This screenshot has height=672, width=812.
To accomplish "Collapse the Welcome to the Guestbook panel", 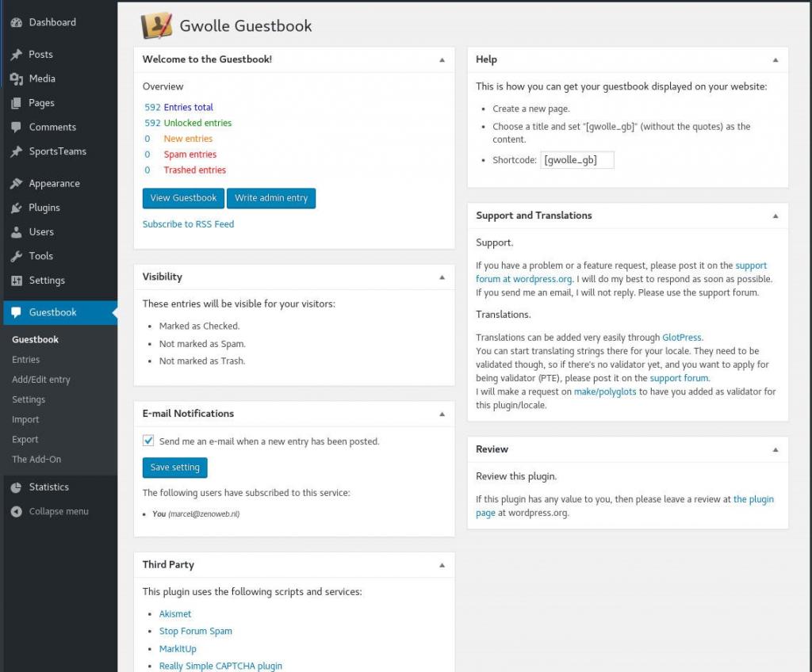I will click(x=442, y=59).
